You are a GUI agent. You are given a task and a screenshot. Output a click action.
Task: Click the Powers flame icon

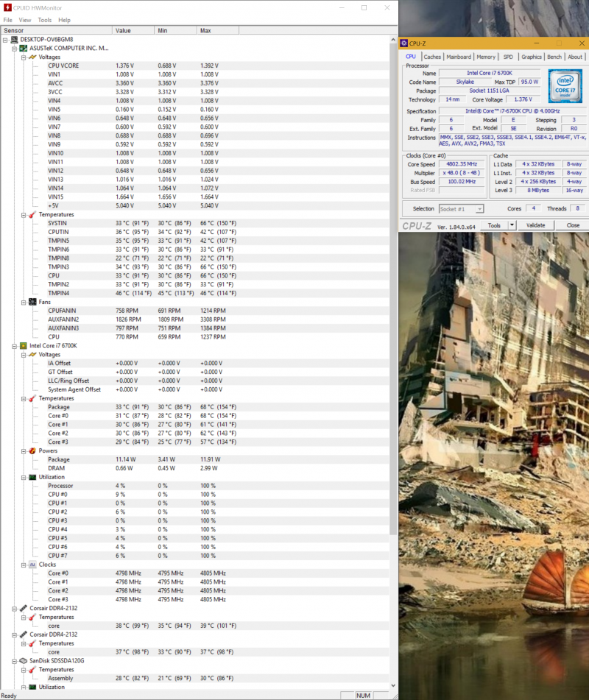(32, 451)
